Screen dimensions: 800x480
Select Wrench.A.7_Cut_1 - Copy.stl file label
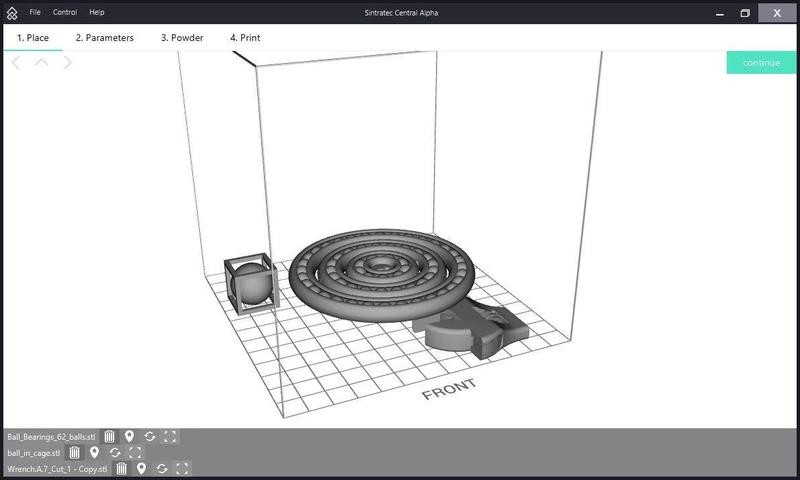point(57,468)
